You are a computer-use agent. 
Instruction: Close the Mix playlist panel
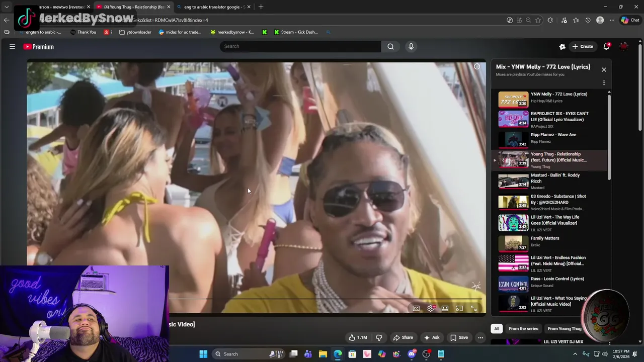(604, 69)
